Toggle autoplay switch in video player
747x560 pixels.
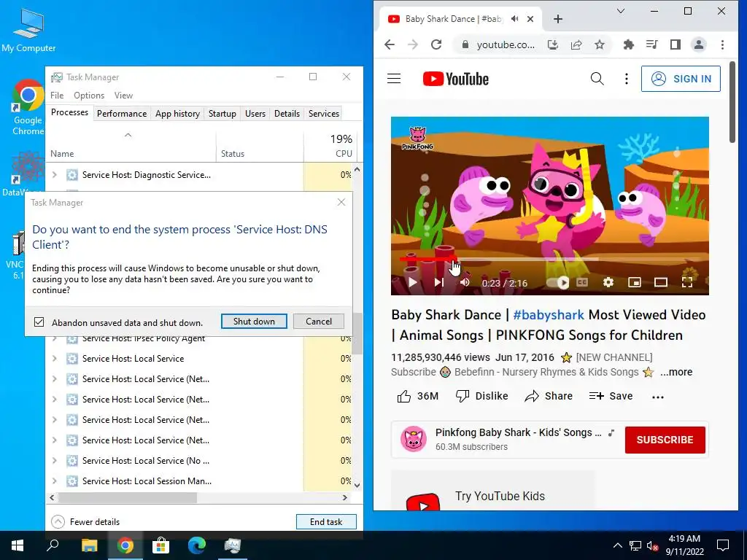point(558,282)
